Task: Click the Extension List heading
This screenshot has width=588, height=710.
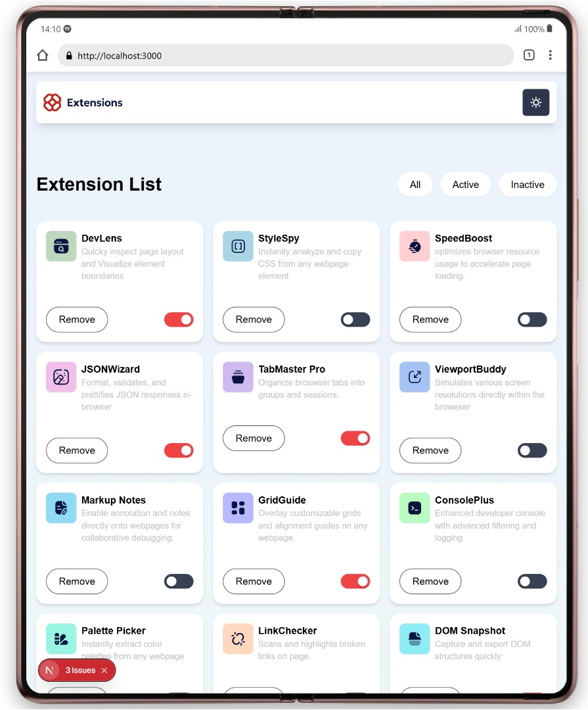Action: coord(99,185)
